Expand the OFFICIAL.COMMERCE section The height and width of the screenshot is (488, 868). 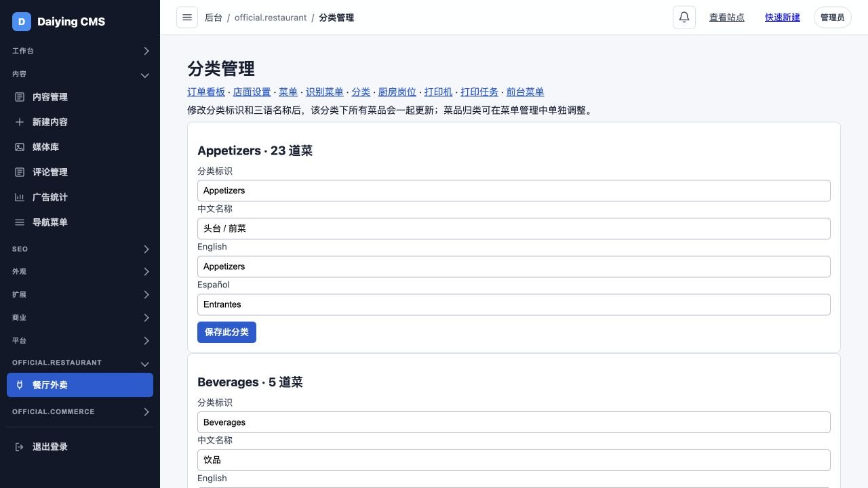80,412
